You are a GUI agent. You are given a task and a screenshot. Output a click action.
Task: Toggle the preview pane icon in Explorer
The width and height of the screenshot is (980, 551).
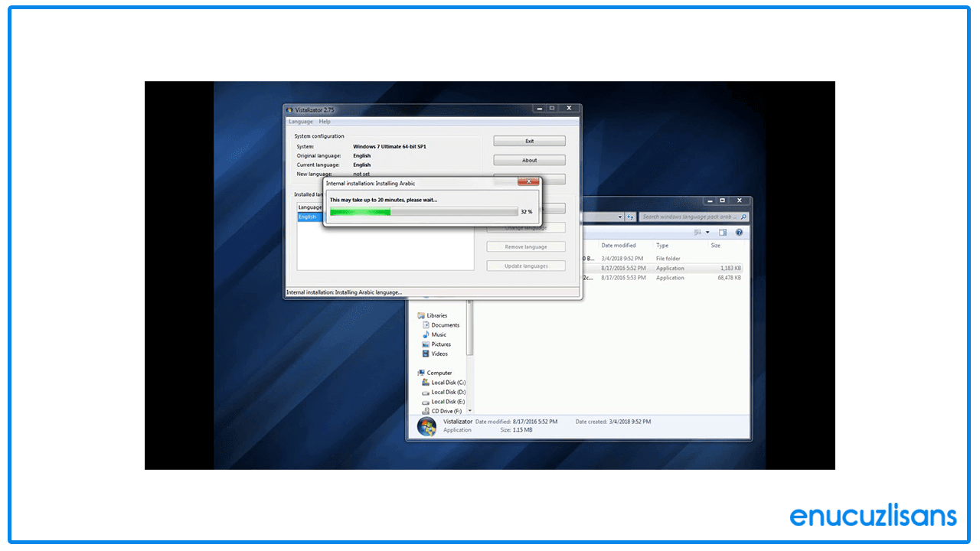pos(723,232)
